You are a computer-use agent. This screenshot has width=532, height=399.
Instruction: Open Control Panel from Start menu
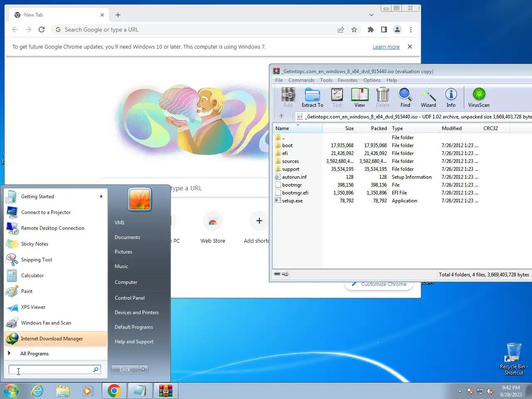coord(130,298)
